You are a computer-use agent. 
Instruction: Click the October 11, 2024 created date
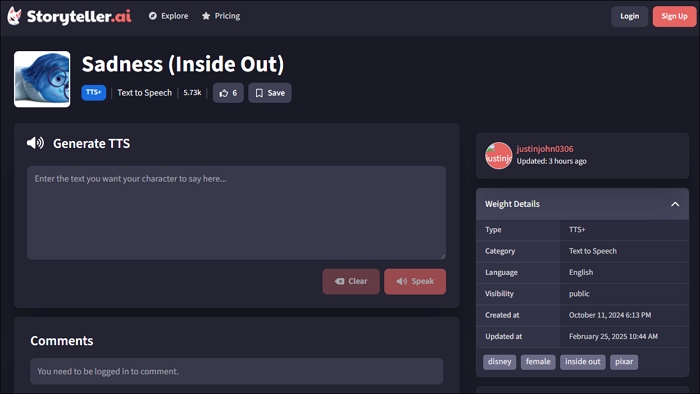[x=610, y=315]
